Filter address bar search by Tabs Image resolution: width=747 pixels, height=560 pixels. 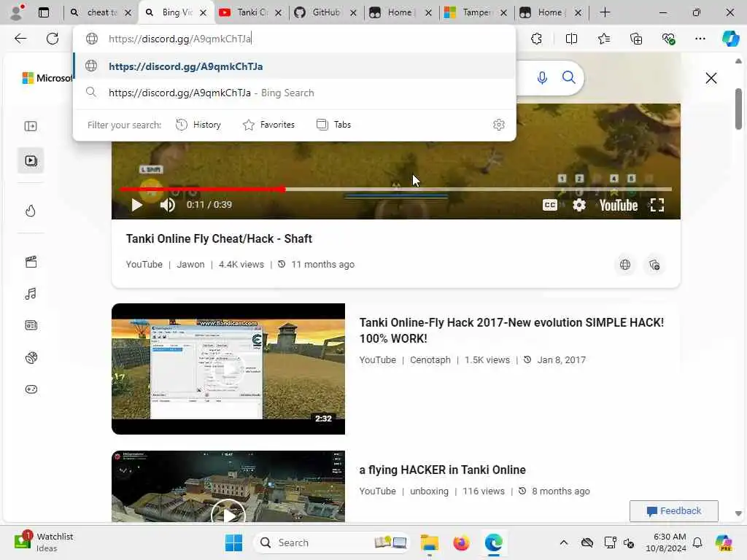[x=333, y=125]
